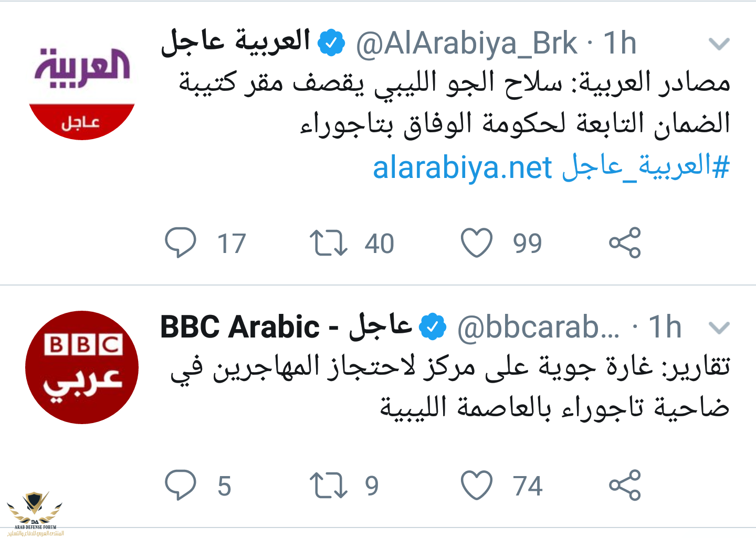Viewport: 756px width, 538px height.
Task: Like the AlArabiya_Brk tweet
Action: pyautogui.click(x=477, y=242)
